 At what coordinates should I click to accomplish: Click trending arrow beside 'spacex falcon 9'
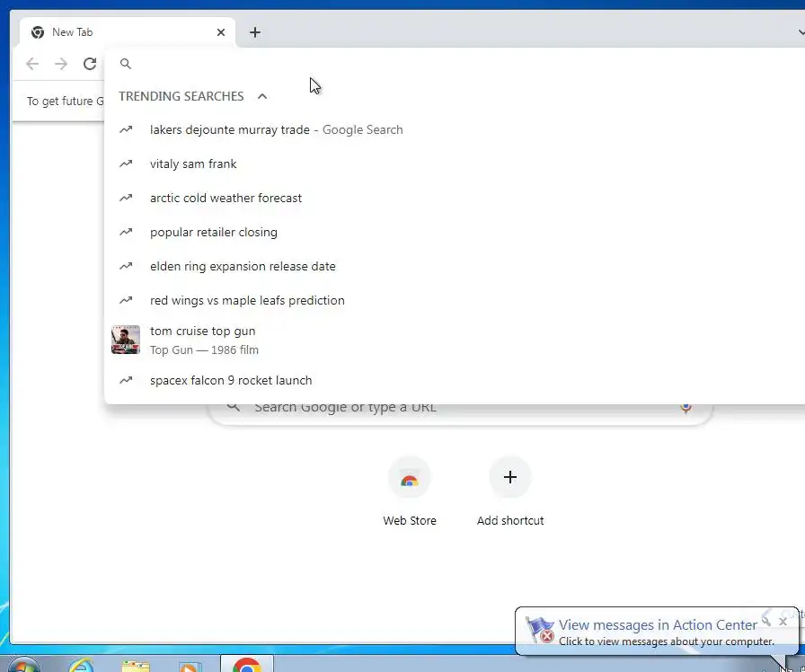point(126,380)
